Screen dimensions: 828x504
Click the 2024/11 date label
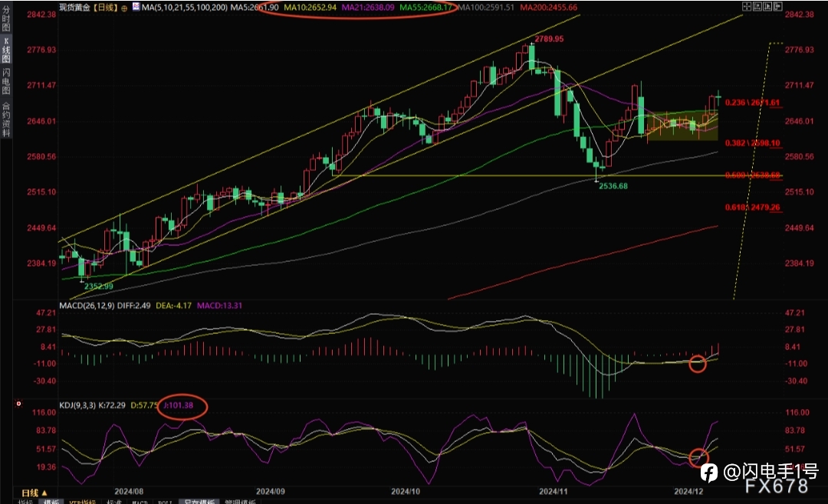(x=554, y=491)
